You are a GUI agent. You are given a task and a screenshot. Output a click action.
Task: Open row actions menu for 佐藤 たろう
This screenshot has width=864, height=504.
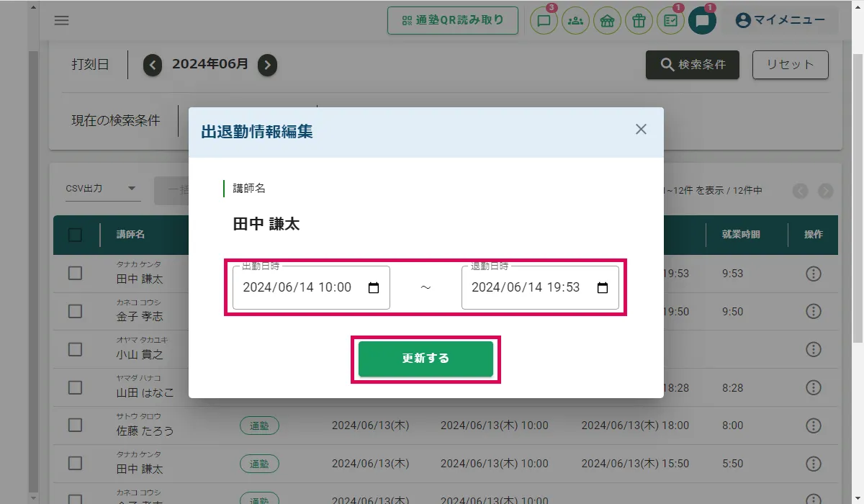click(x=814, y=426)
